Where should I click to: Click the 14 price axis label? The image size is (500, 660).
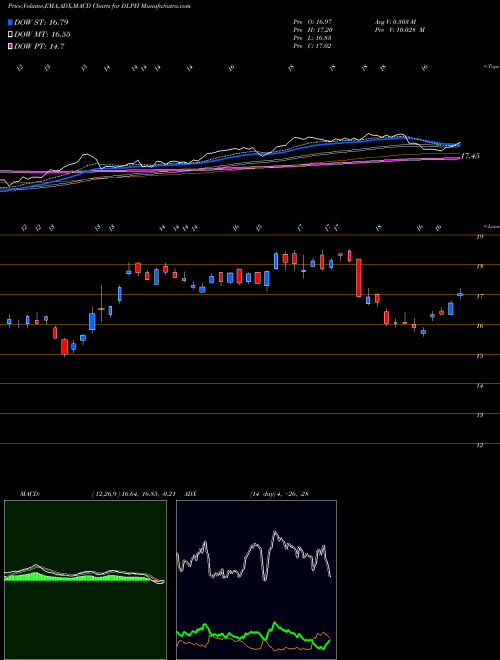pos(479,386)
